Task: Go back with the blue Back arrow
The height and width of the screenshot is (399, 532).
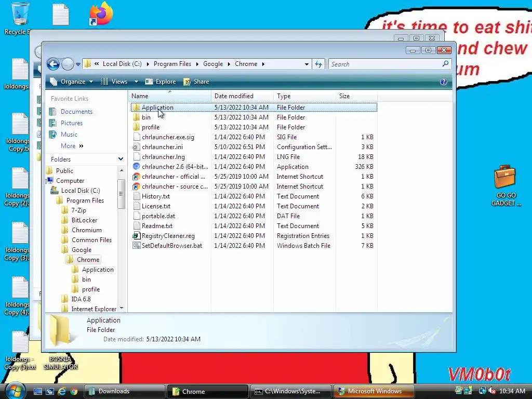Action: [54, 64]
